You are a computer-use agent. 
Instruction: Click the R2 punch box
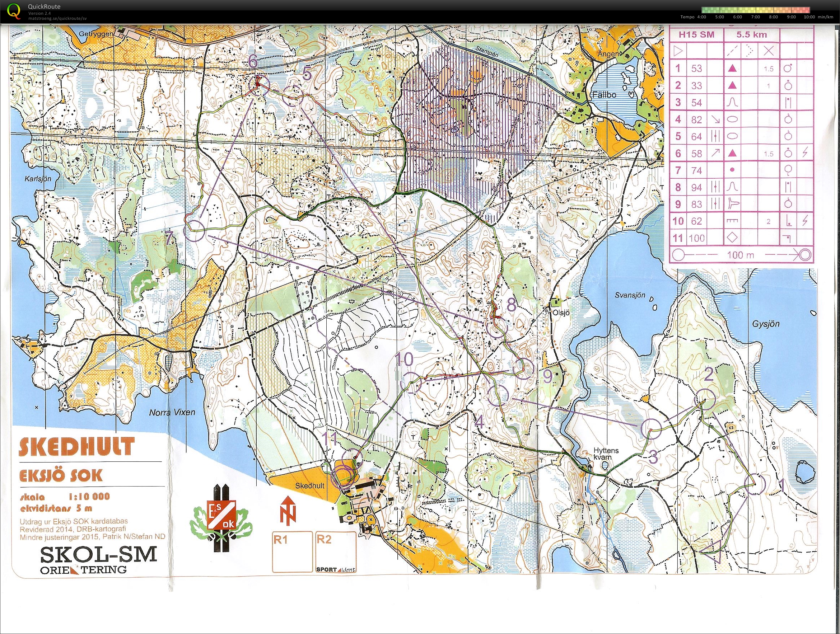point(336,551)
